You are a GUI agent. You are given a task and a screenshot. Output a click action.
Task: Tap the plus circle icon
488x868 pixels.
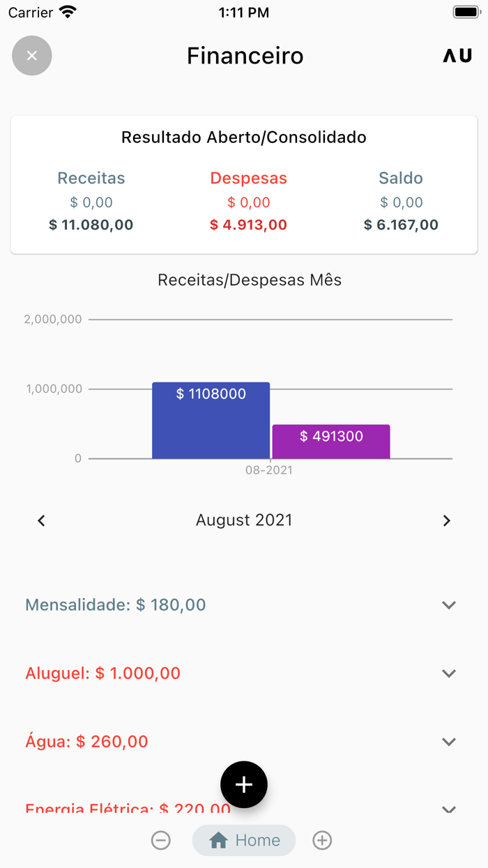[x=322, y=840]
